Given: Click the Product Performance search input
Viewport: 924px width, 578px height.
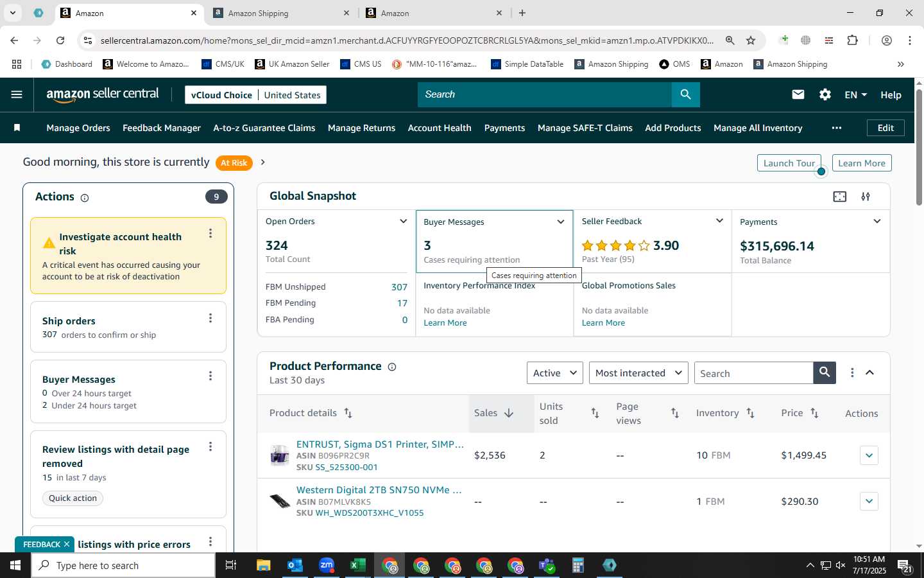Looking at the screenshot, I should (754, 373).
